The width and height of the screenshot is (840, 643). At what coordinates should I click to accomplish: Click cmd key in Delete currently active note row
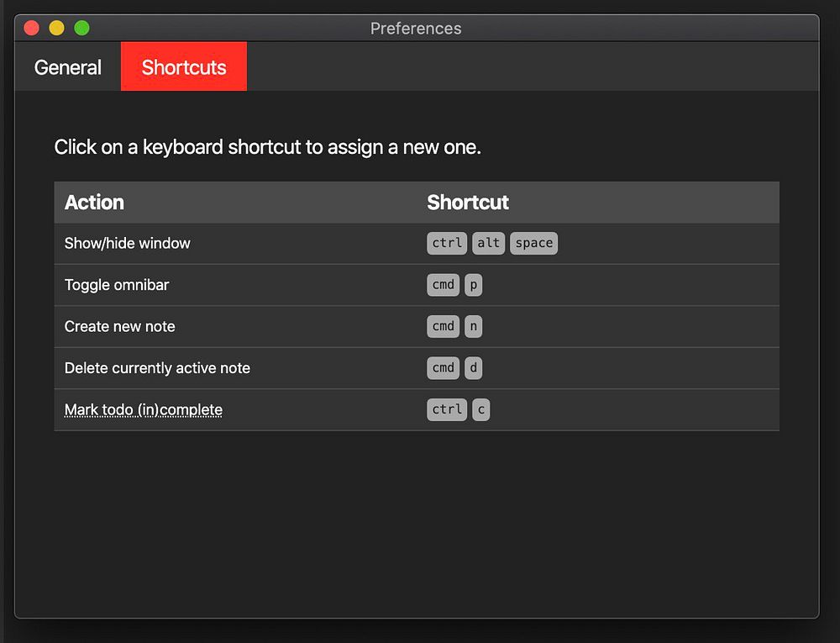pos(443,368)
